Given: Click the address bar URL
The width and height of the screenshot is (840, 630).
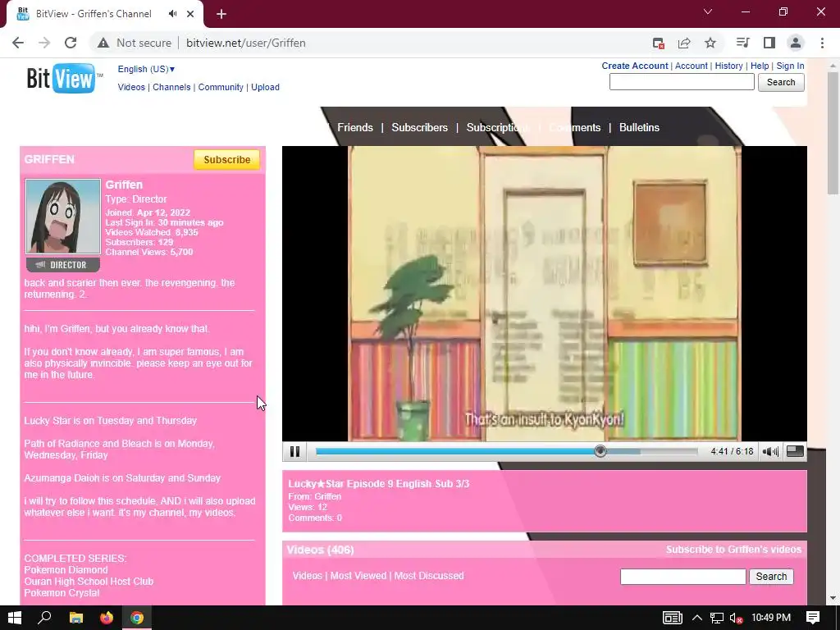Looking at the screenshot, I should point(246,43).
